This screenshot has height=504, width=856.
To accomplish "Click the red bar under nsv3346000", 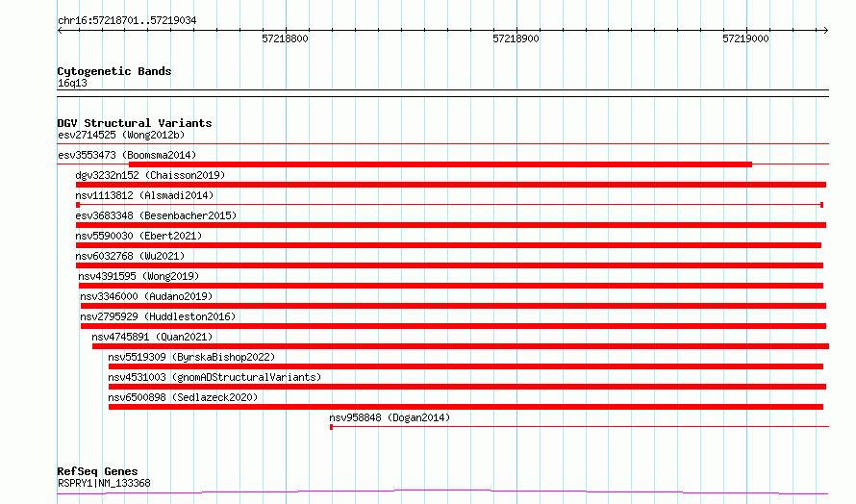I will coord(453,306).
